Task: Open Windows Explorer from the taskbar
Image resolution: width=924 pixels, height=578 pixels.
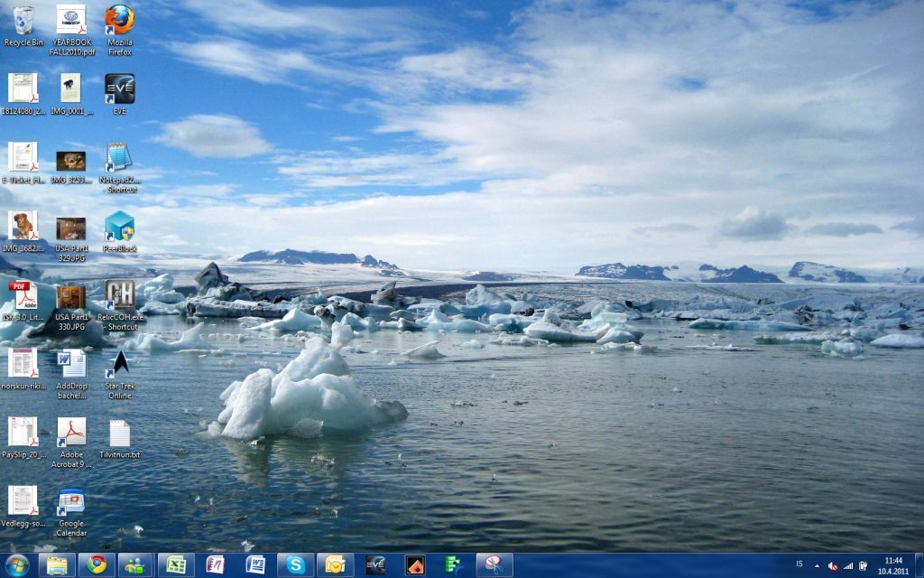Action: 56,565
